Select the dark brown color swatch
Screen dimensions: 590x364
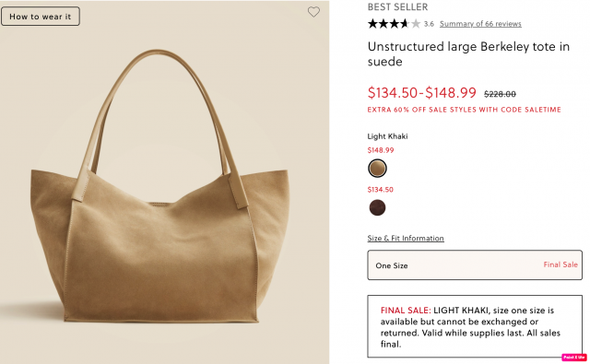click(377, 207)
